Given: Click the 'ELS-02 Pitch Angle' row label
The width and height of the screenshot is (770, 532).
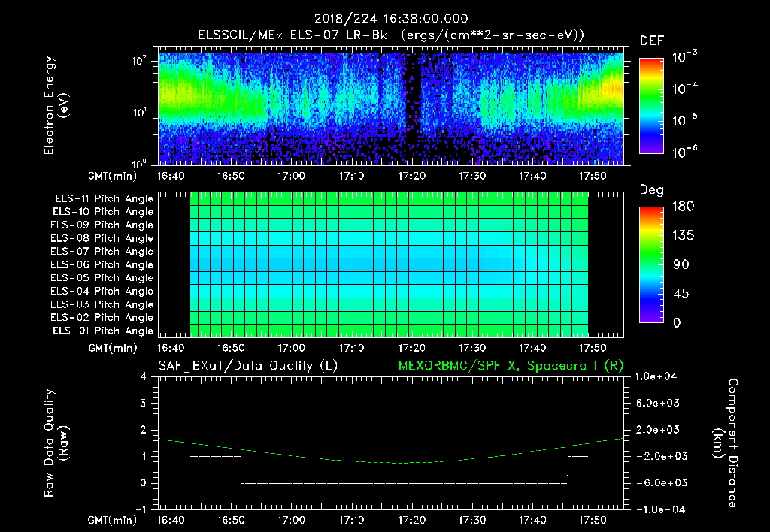Looking at the screenshot, I should pos(102,318).
